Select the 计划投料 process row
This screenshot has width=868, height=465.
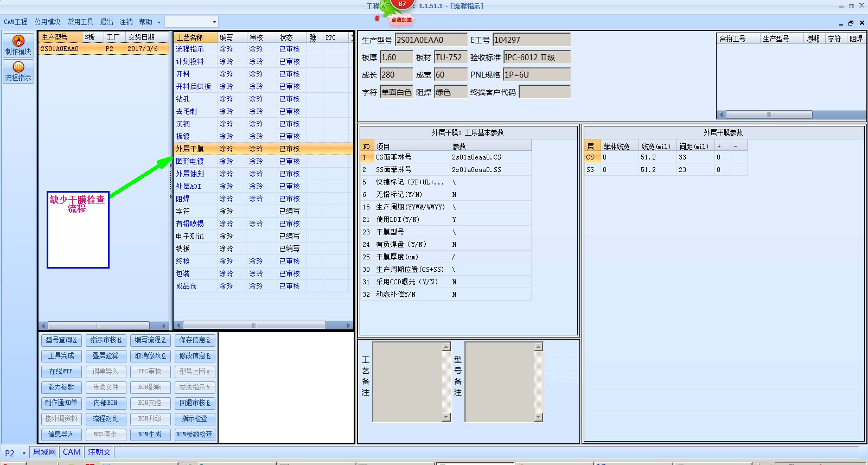(264, 61)
